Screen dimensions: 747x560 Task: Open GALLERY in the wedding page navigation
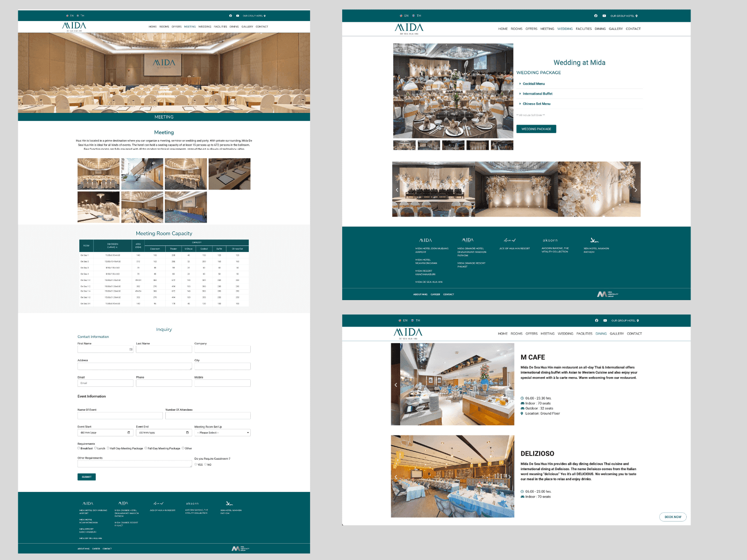click(615, 29)
